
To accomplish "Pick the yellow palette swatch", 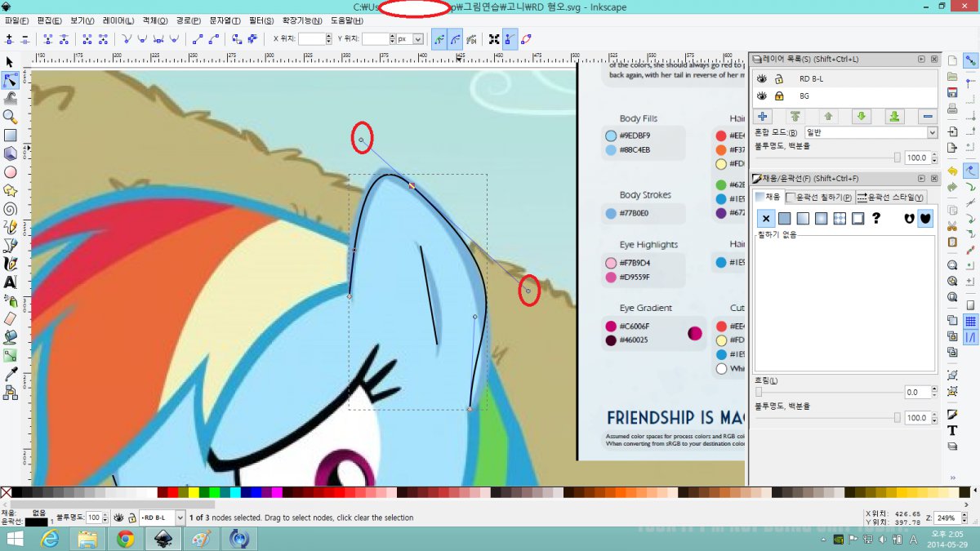I will [193, 492].
